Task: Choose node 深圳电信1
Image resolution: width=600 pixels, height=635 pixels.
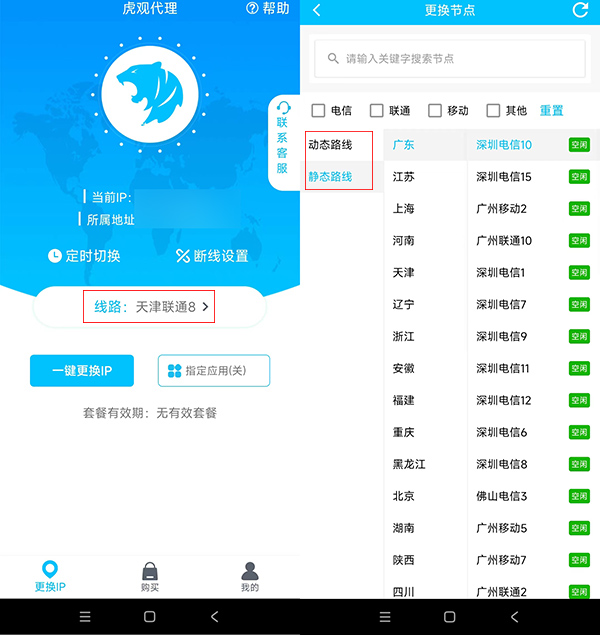Action: [500, 273]
